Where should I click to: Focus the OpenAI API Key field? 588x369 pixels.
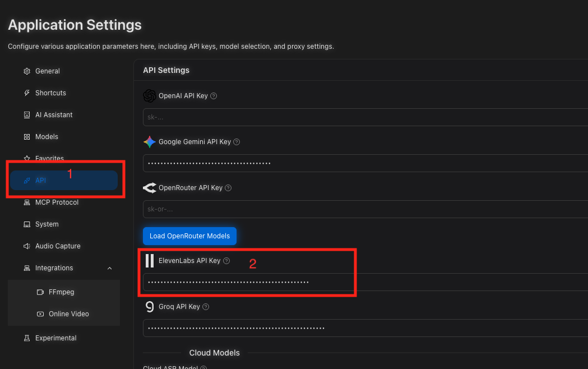coord(365,117)
